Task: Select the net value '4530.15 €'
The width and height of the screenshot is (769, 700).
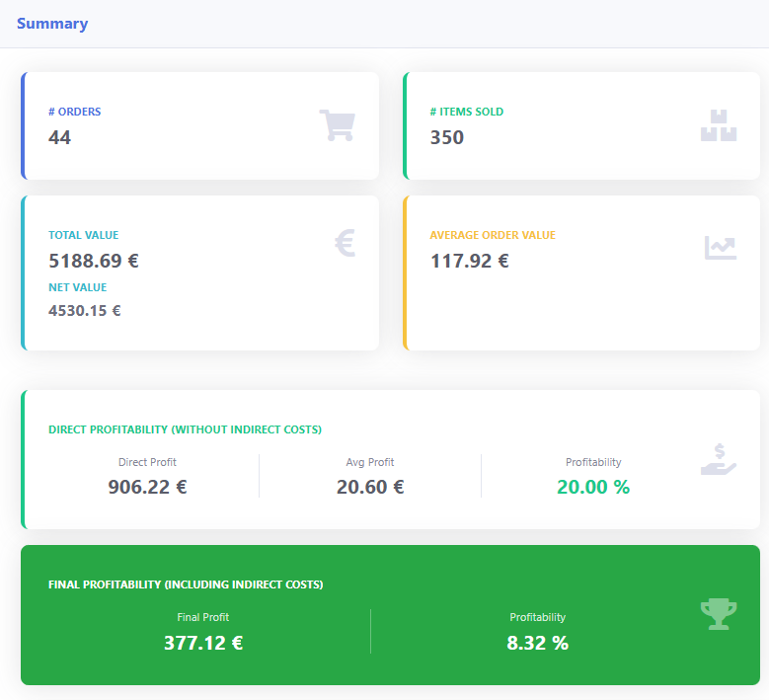Action: (84, 311)
